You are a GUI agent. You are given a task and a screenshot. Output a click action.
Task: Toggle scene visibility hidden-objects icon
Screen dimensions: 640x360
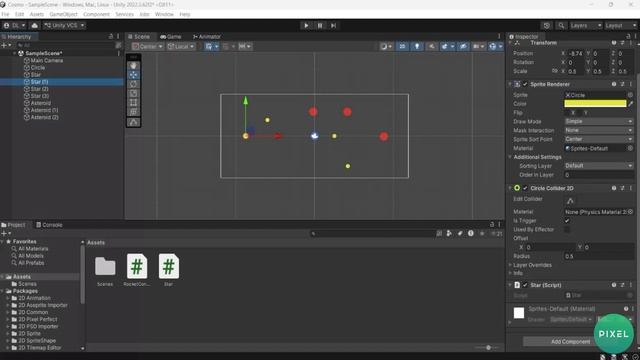tap(463, 47)
